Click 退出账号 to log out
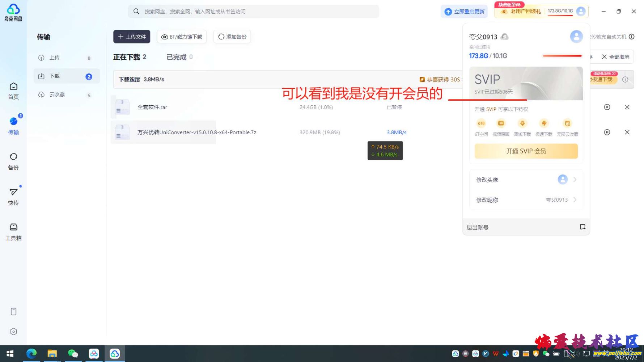 (477, 227)
